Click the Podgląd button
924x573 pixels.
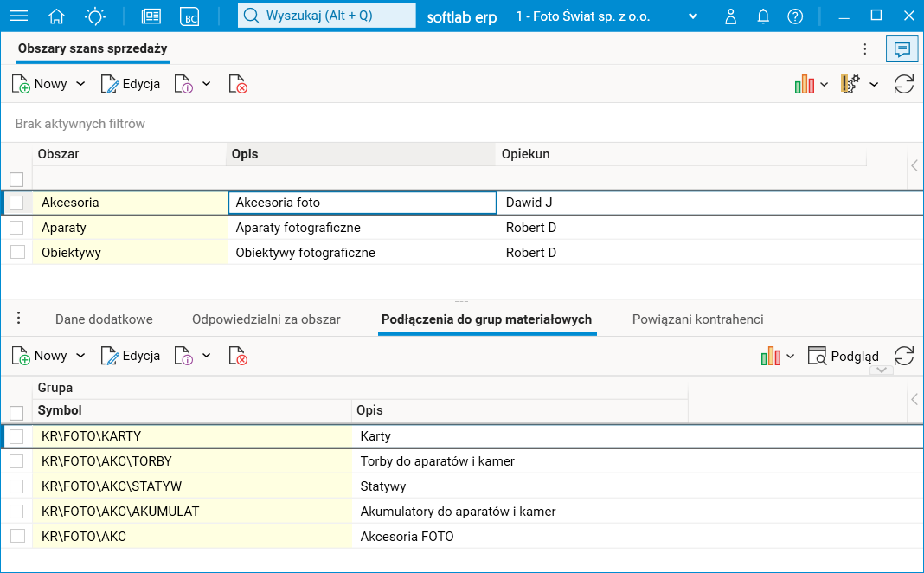pos(844,356)
